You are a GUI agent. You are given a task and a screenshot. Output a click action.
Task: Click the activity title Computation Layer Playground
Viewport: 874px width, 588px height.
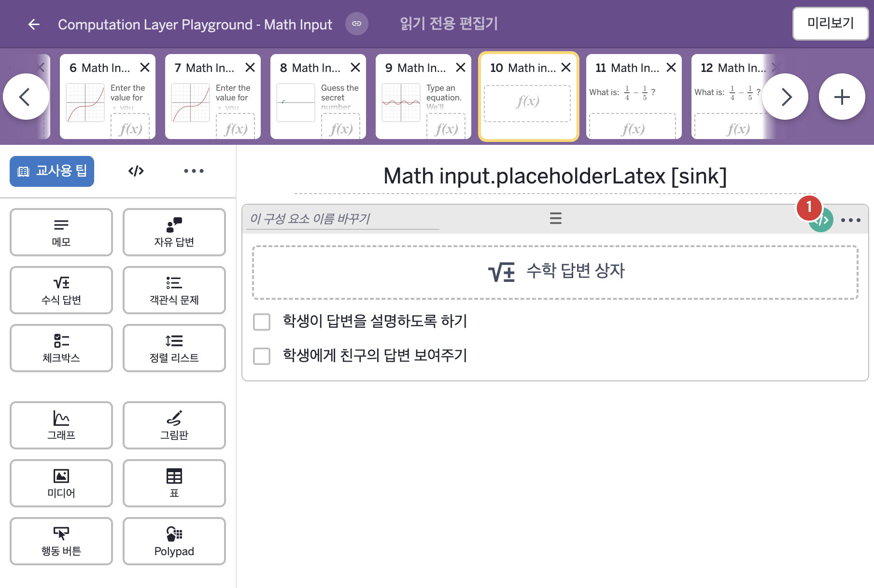coord(195,24)
